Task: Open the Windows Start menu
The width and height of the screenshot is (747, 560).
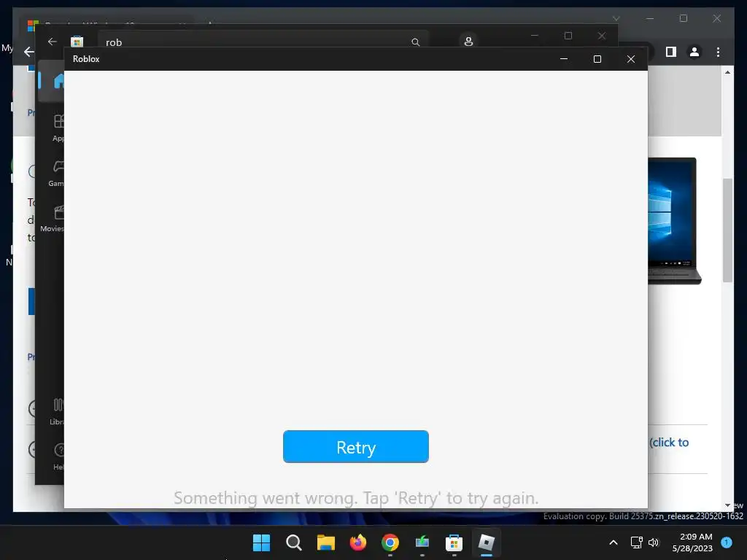Action: [262, 542]
